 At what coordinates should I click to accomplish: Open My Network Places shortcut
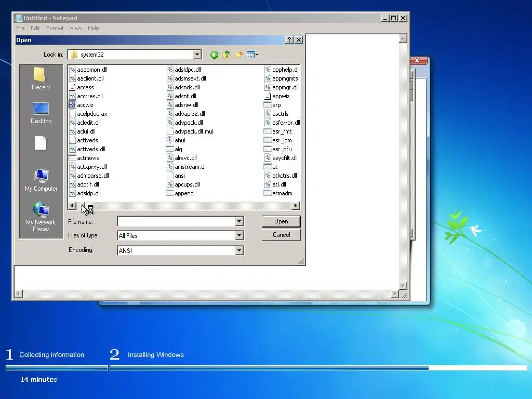pos(41,217)
